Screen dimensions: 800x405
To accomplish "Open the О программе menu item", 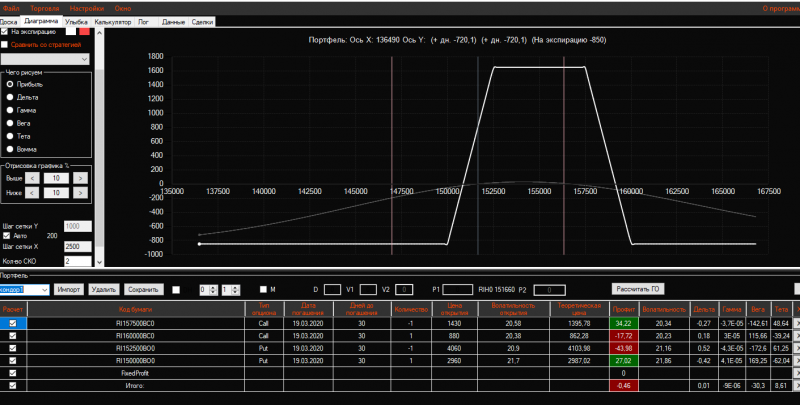I will (781, 8).
